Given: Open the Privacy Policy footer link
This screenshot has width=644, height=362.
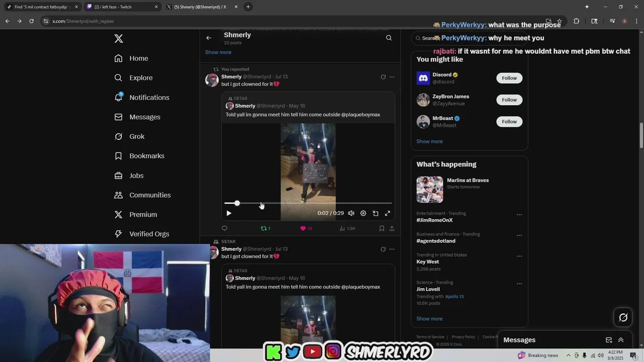Looking at the screenshot, I should 463,337.
